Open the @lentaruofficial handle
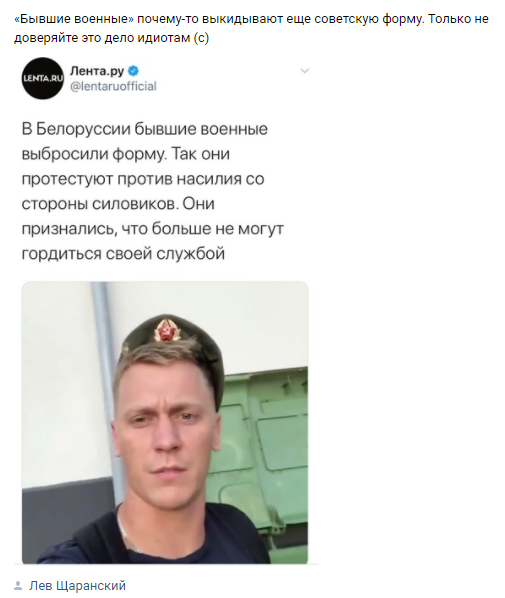This screenshot has width=505, height=598. [113, 87]
